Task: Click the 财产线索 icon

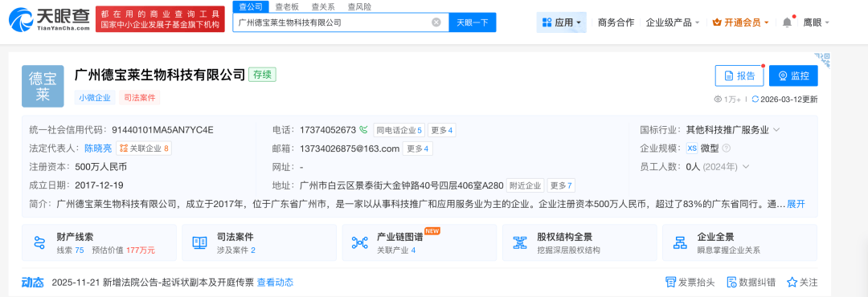Action: tap(39, 242)
